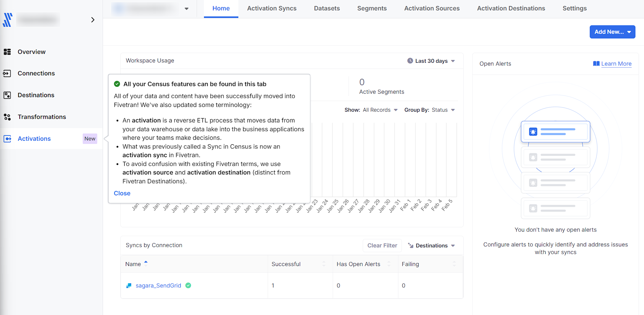
Task: Click the book icon beside Learn More
Action: (596, 64)
